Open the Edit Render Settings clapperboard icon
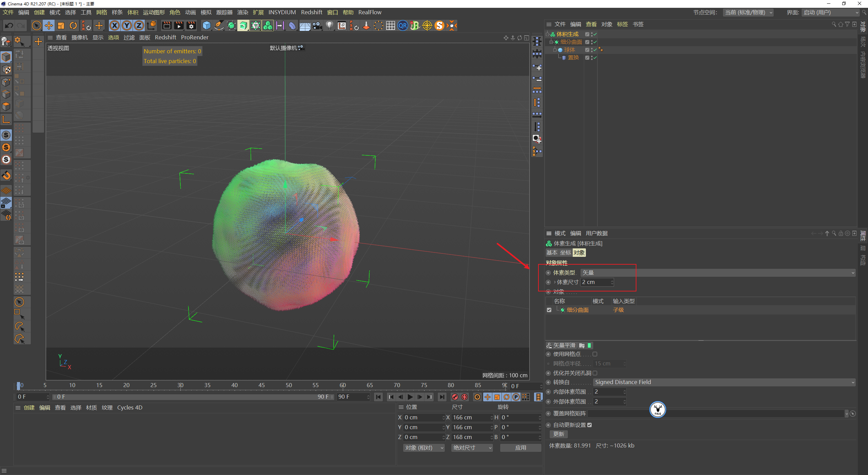 click(x=191, y=25)
